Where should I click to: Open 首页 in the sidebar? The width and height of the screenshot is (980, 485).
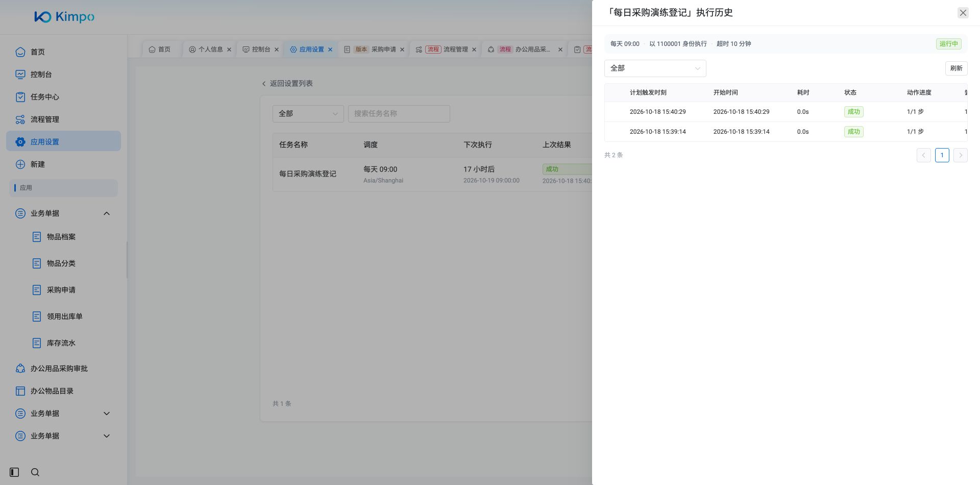click(x=63, y=52)
